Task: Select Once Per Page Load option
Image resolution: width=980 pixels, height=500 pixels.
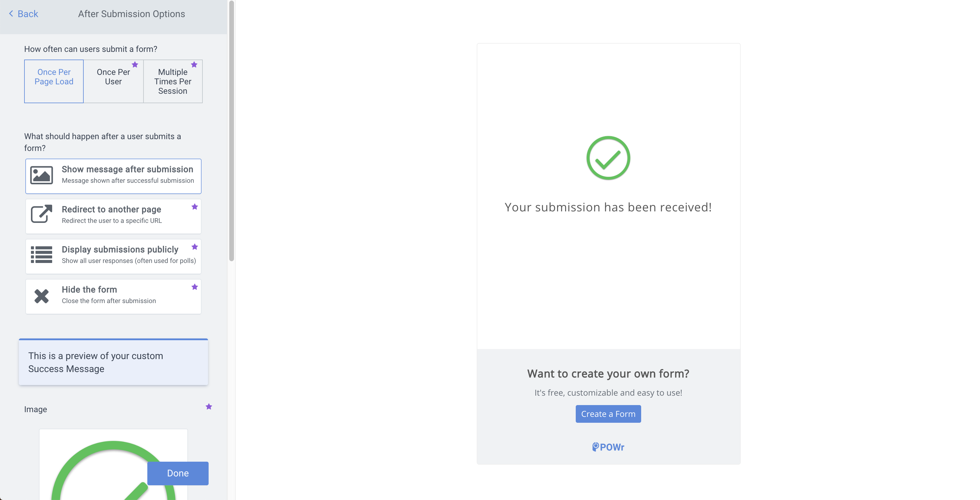Action: pyautogui.click(x=54, y=81)
